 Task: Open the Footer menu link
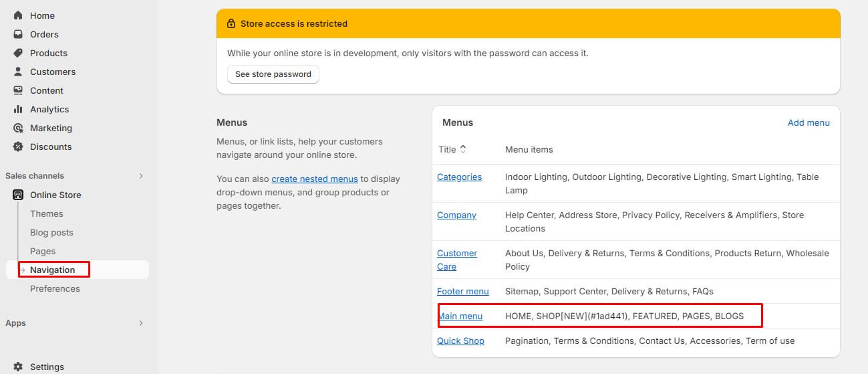click(463, 291)
